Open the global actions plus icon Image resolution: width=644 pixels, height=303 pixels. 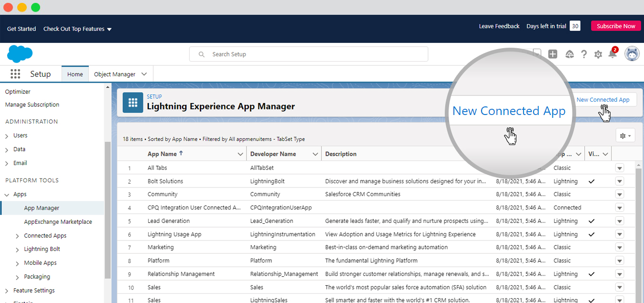click(553, 54)
